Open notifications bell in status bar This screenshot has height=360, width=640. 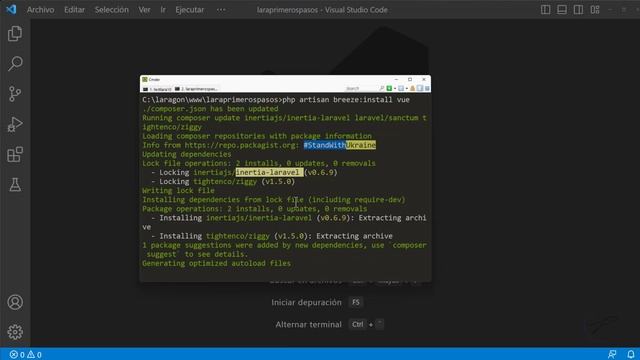(x=631, y=354)
